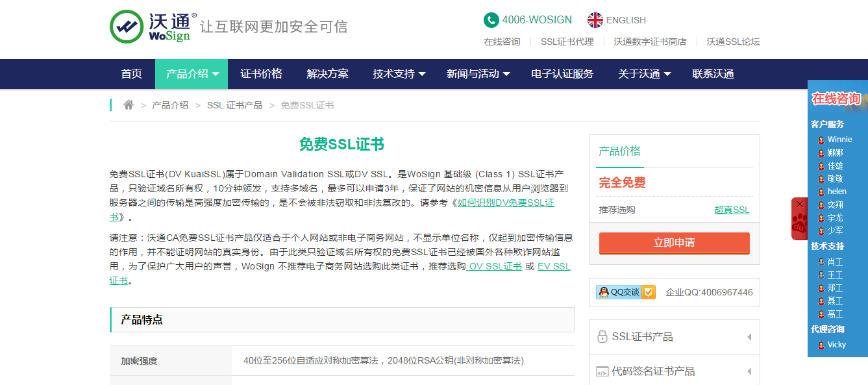Open the 超真SSL link
This screenshot has height=385, width=868.
[x=732, y=210]
